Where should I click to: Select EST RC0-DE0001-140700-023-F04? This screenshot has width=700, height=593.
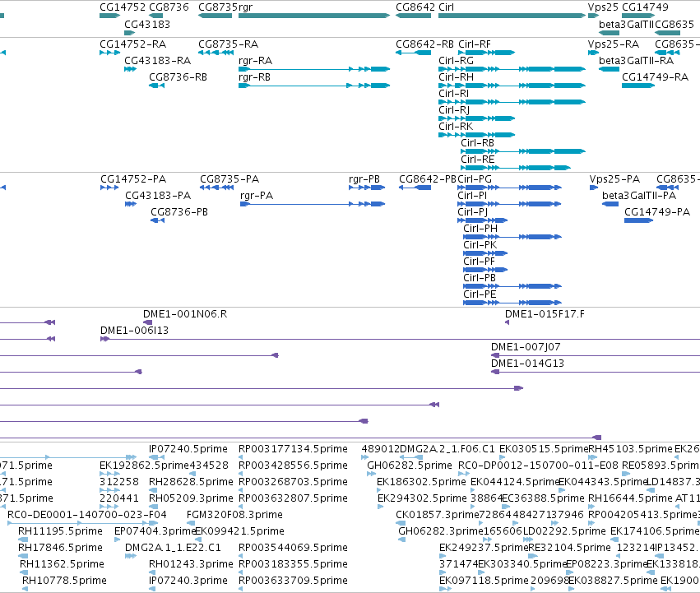tap(87, 515)
